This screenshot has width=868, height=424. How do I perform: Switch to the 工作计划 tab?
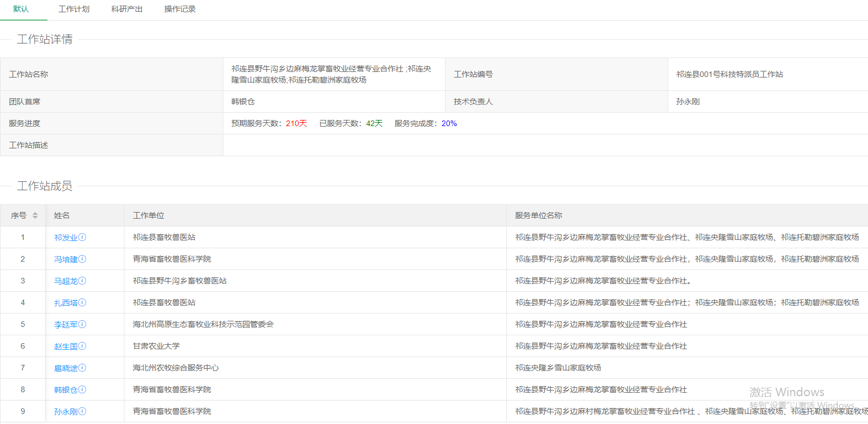coord(74,9)
